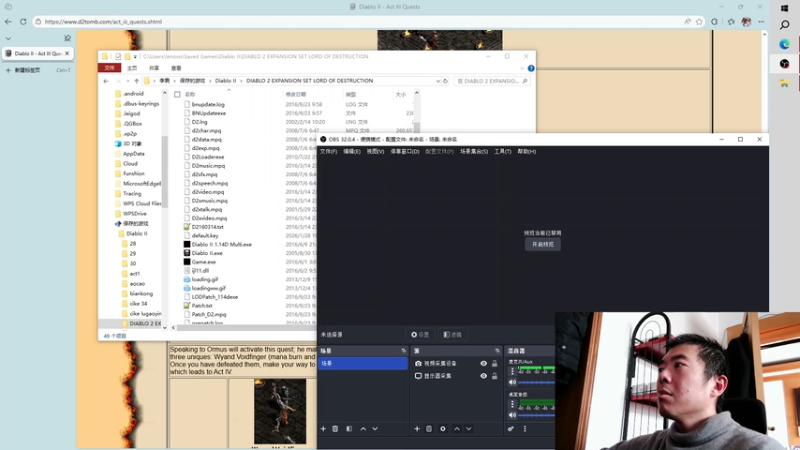
Task: Add a new source in OBS
Action: [417, 429]
